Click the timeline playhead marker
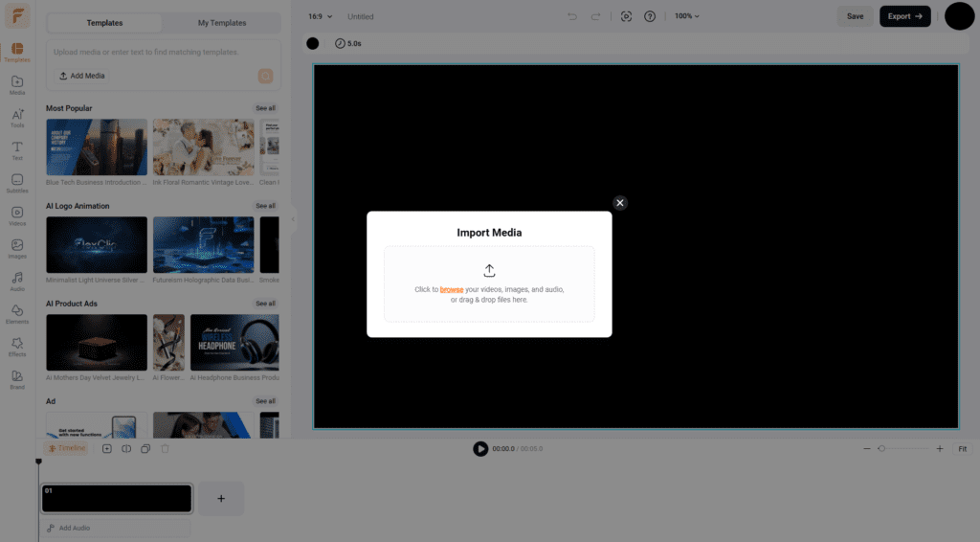The image size is (980, 542). point(38,462)
